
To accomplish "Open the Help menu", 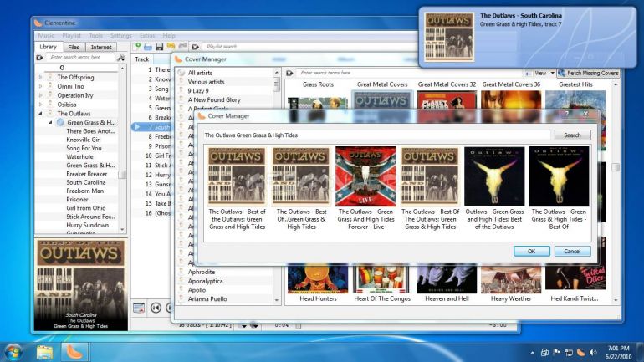I will (x=169, y=36).
